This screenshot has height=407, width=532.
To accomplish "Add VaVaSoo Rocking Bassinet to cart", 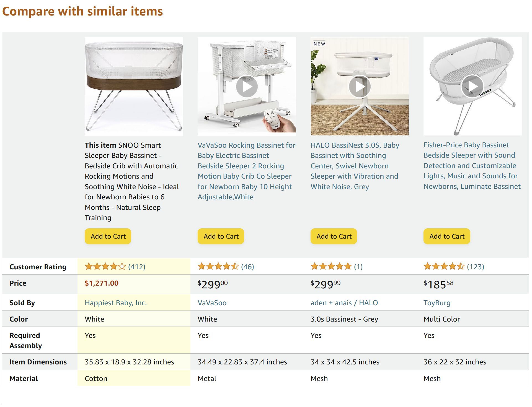I will click(x=221, y=236).
